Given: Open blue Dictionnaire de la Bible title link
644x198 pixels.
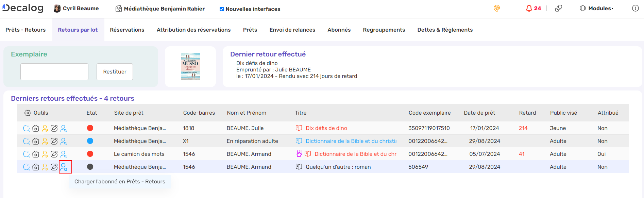Looking at the screenshot, I should 351,141.
